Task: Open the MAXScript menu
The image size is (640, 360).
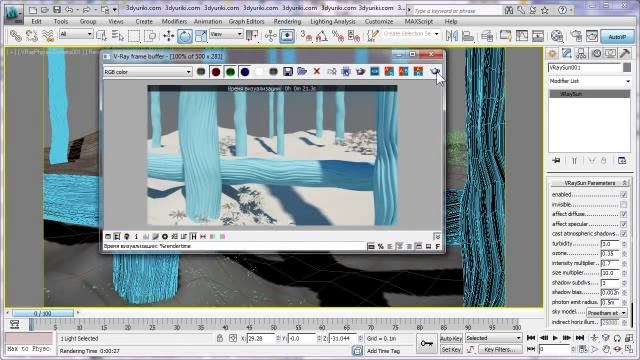Action: pos(419,21)
